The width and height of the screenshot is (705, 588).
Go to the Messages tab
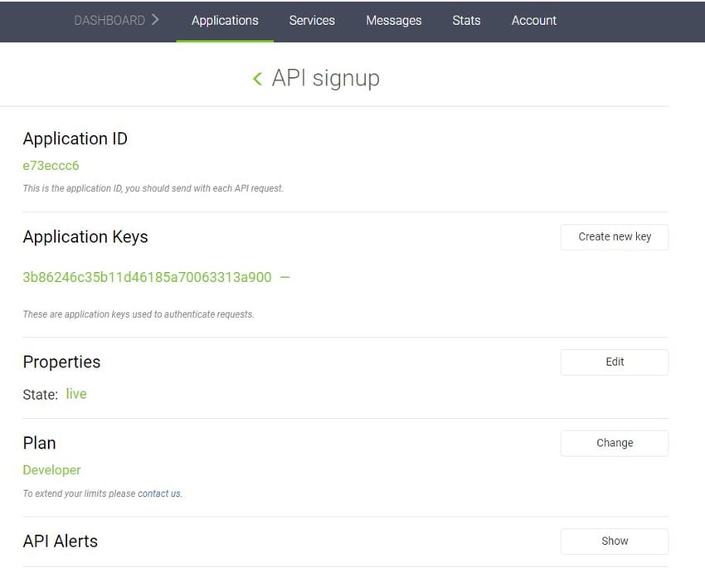393,21
